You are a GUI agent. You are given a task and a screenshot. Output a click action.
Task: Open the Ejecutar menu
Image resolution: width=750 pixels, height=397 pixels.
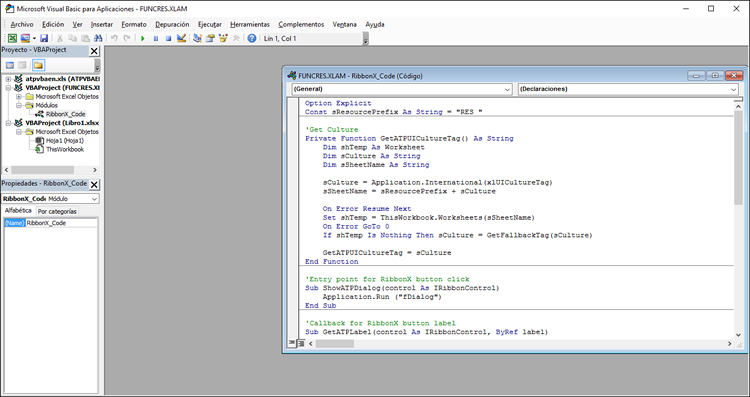click(x=210, y=24)
